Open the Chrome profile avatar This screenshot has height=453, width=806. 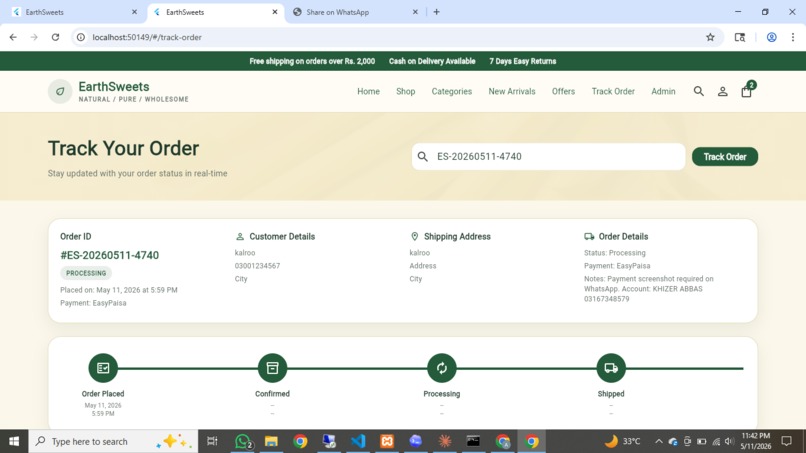[x=772, y=37]
